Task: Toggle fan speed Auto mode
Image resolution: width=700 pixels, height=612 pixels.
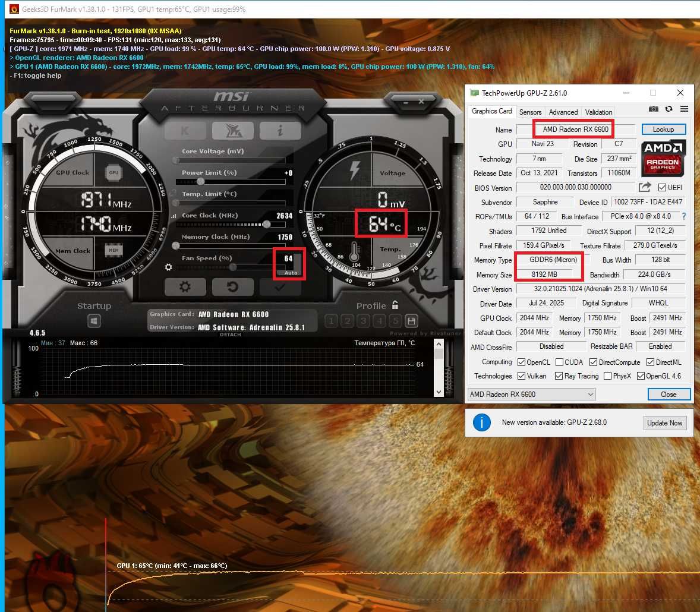Action: (291, 272)
